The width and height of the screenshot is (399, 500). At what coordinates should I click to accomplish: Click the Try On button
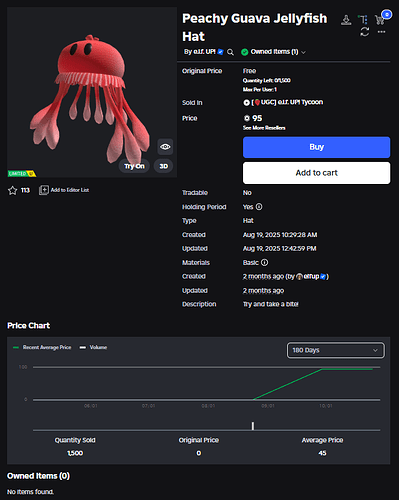click(134, 166)
